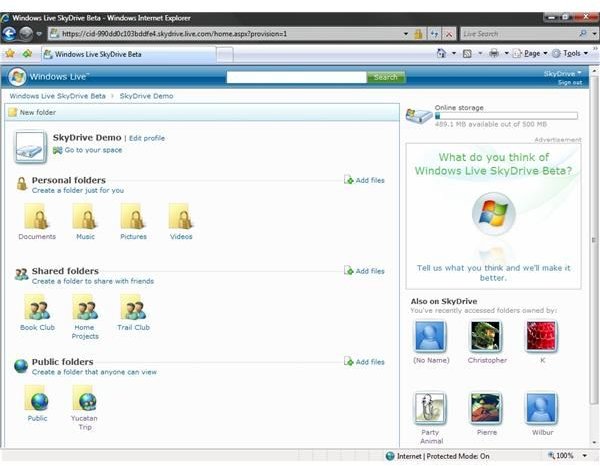Click the browser Back arrow button
Screen dimensions: 600x466
tap(9, 34)
